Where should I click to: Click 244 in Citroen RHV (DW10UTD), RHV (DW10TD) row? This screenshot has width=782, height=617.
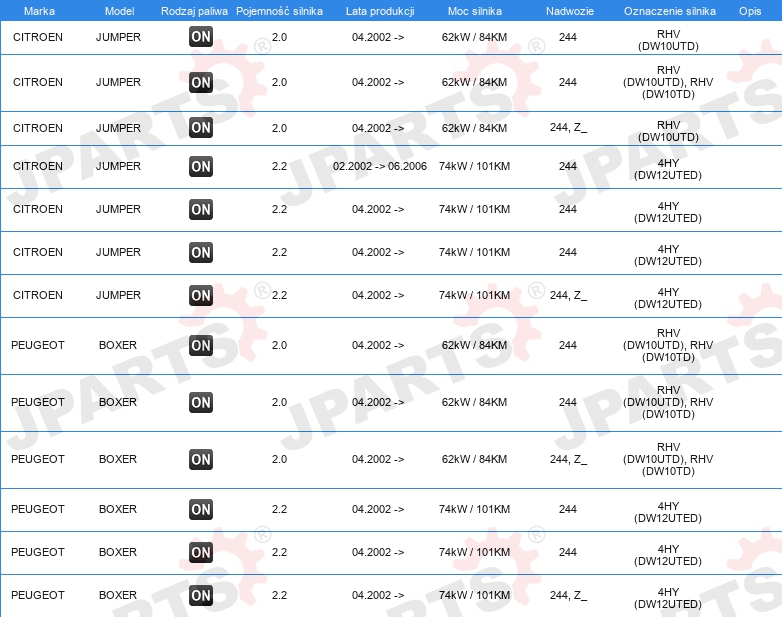click(x=568, y=82)
